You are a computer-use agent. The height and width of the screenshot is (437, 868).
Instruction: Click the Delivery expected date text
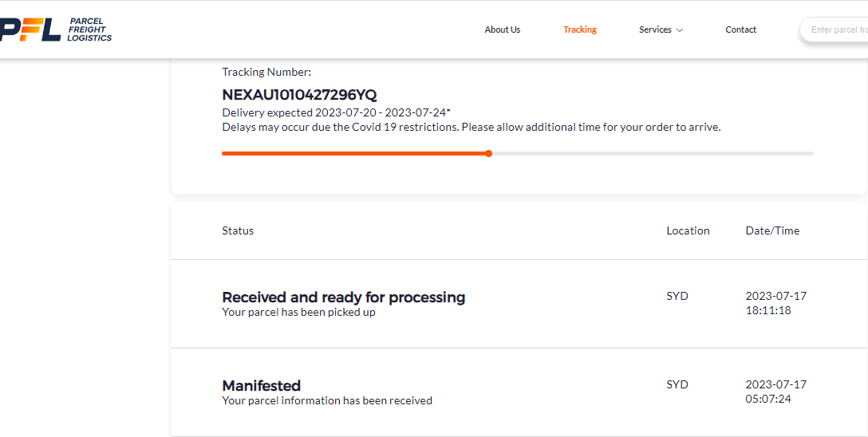click(x=336, y=112)
